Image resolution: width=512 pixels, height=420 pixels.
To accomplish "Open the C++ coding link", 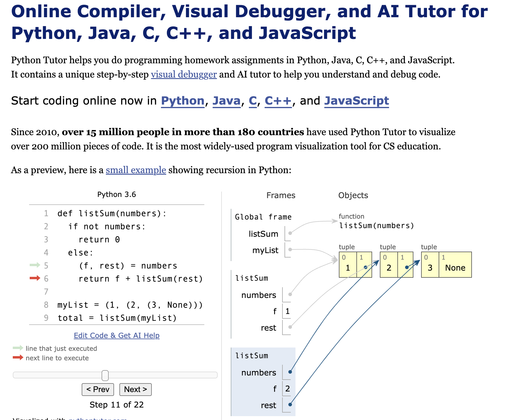I will click(278, 101).
